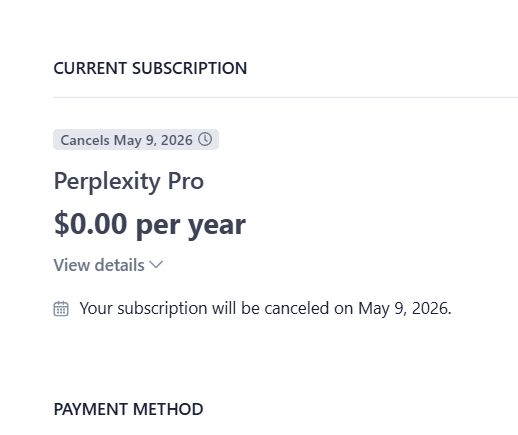Click the PAYMENT METHOD heading

click(128, 409)
